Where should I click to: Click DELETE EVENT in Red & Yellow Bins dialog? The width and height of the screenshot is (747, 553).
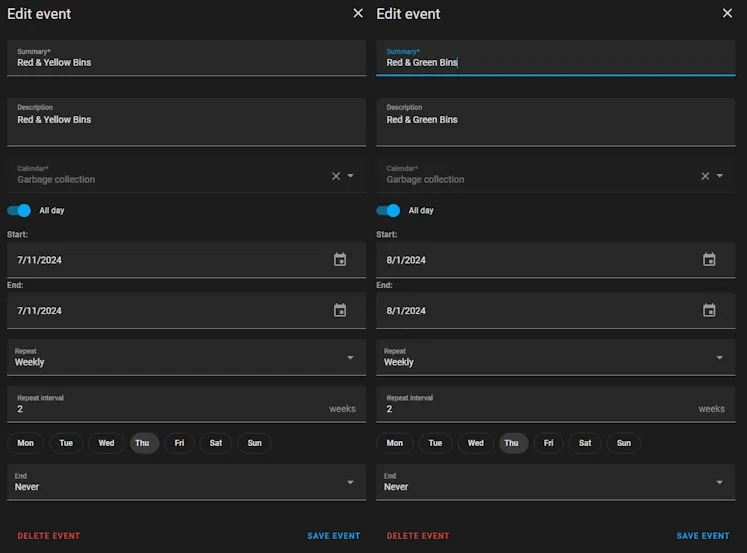[x=49, y=536]
